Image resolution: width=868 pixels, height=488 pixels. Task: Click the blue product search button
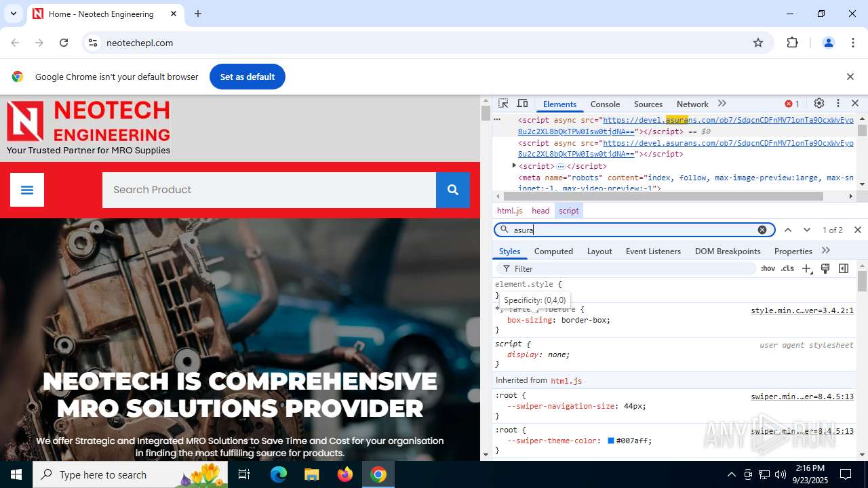(x=453, y=190)
